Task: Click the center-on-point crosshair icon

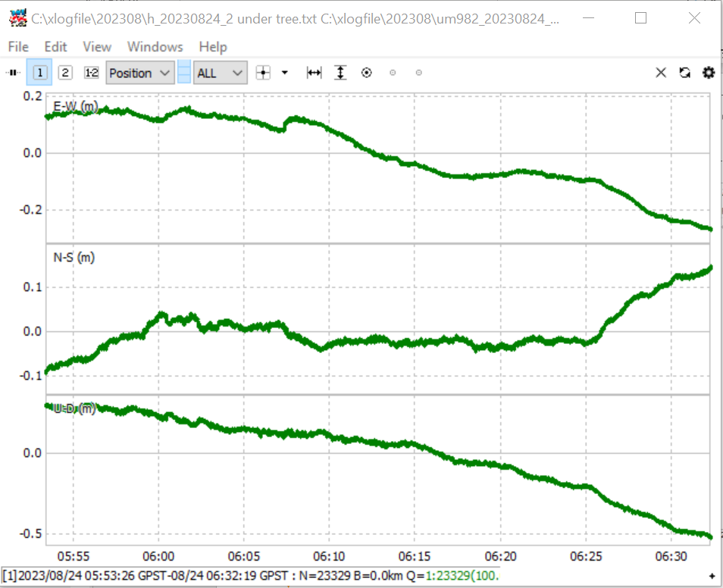Action: tap(263, 73)
